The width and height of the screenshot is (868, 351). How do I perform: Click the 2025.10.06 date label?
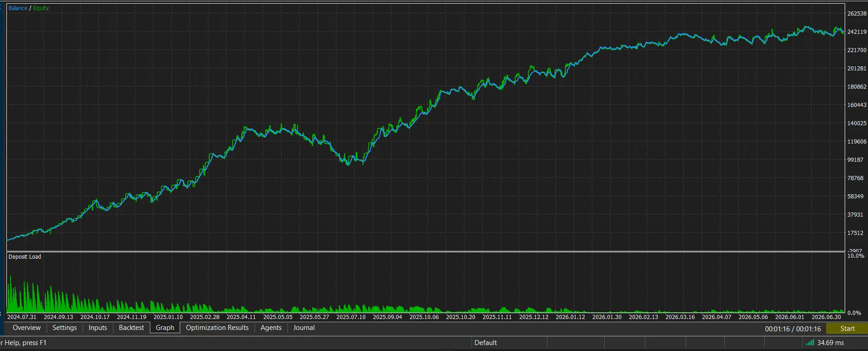[424, 317]
